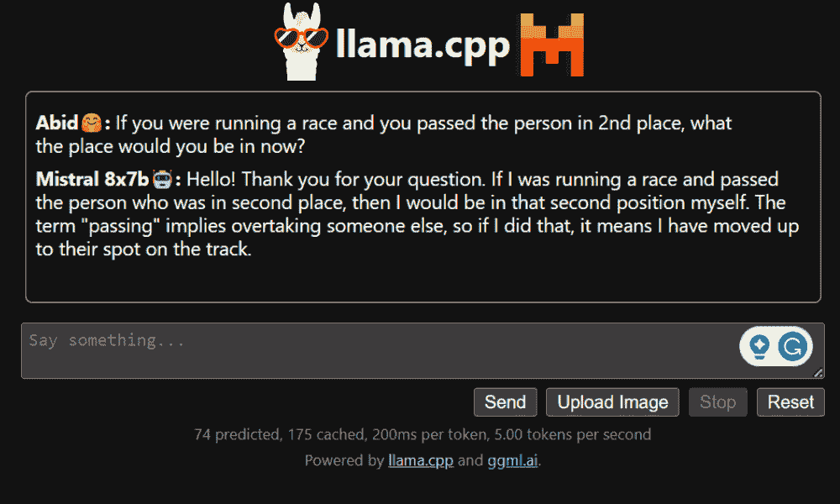
Task: Click the lightbulb icon in the input box
Action: (x=760, y=345)
